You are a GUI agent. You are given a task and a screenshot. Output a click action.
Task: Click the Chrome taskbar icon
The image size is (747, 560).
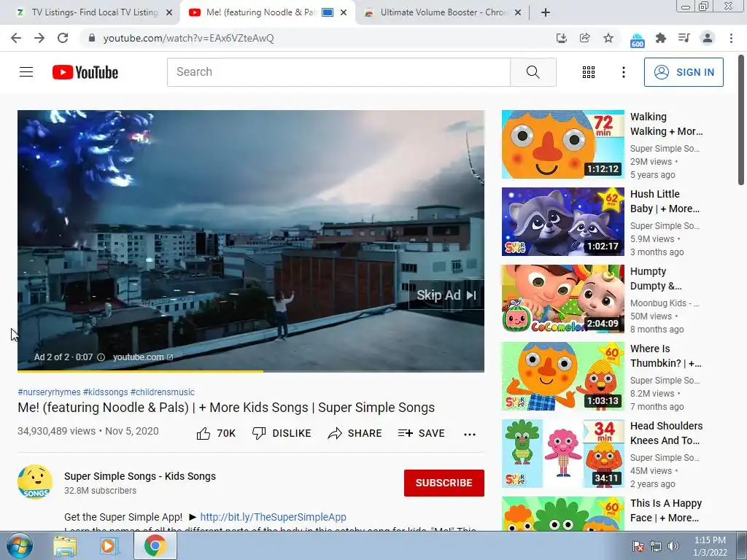tap(155, 545)
